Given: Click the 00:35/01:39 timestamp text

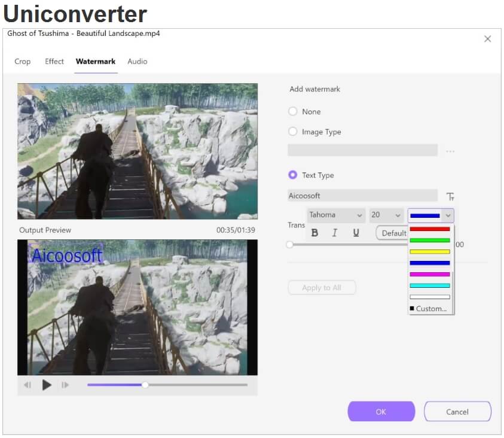Looking at the screenshot, I should pos(236,230).
